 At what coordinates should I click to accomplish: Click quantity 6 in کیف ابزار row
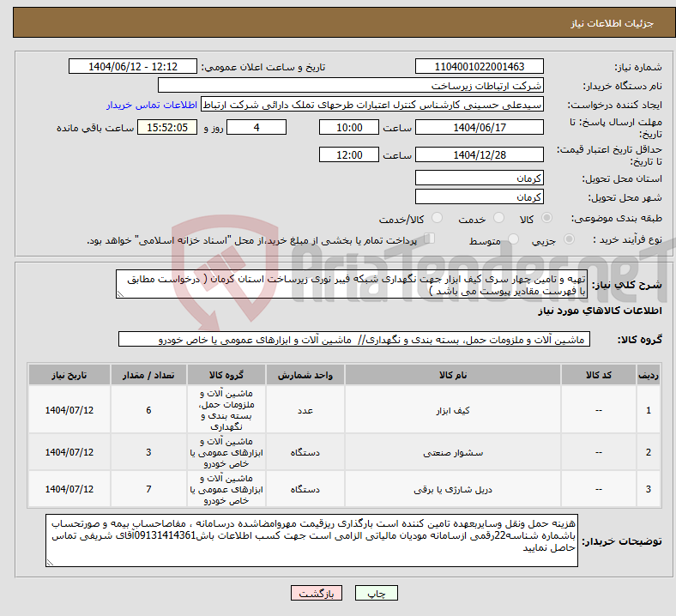point(148,410)
